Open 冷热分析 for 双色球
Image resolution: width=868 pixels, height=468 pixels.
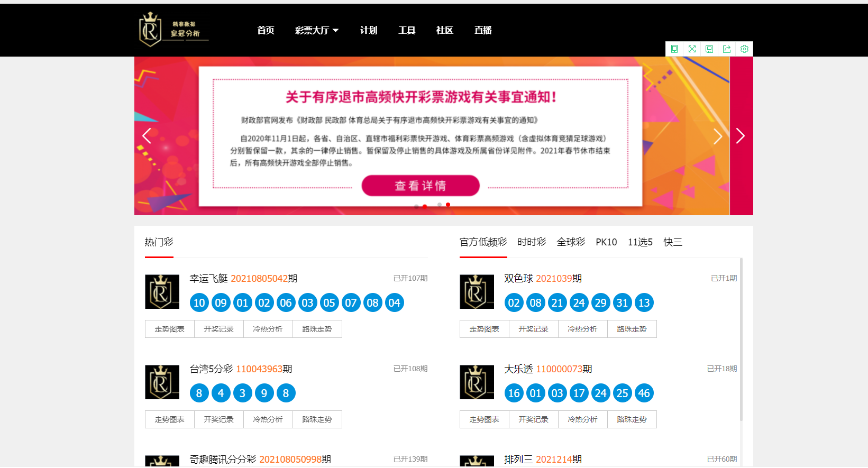click(583, 329)
